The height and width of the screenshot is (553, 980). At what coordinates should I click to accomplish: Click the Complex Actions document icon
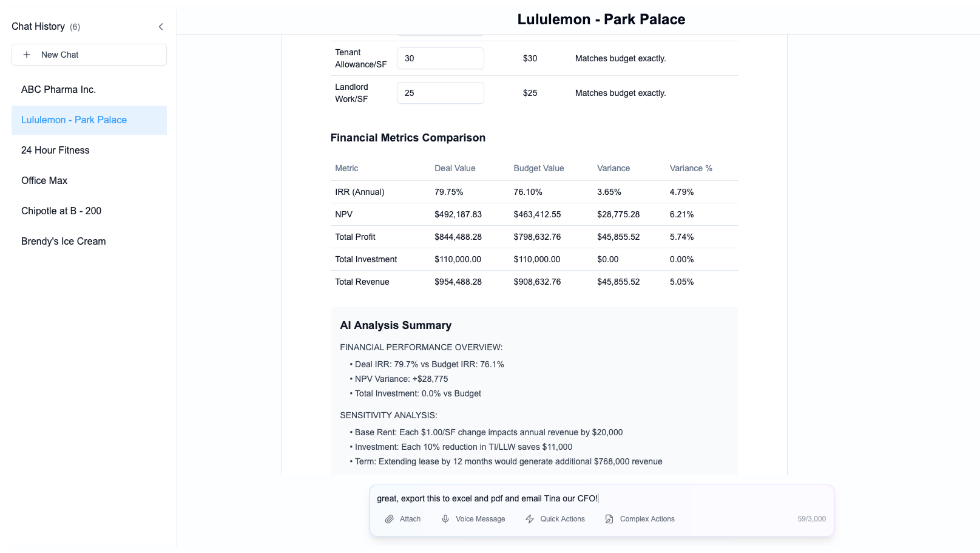pos(609,519)
